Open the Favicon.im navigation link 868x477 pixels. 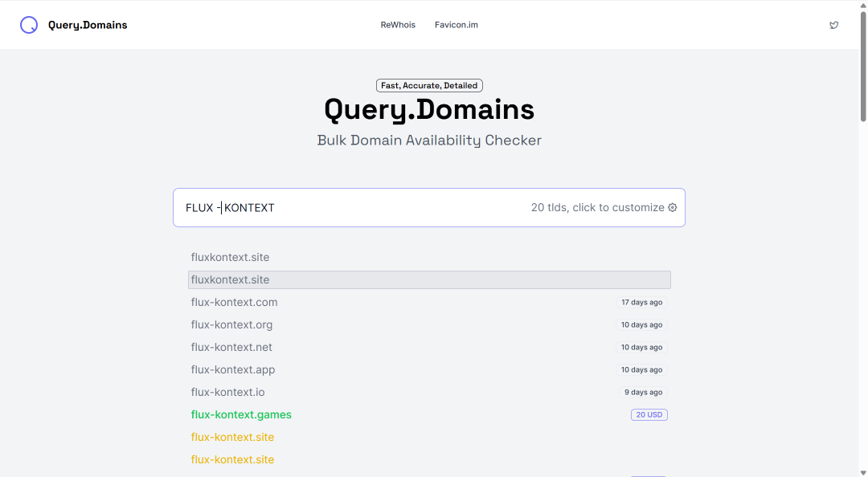tap(457, 25)
